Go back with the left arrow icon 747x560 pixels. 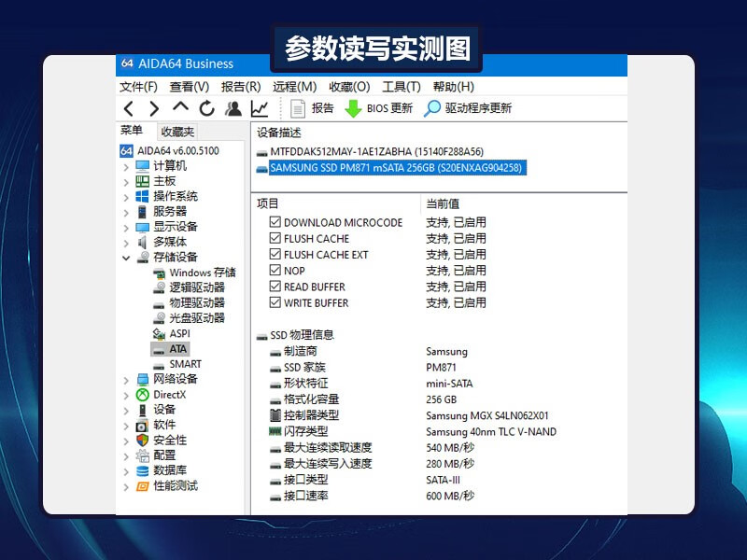[x=129, y=108]
